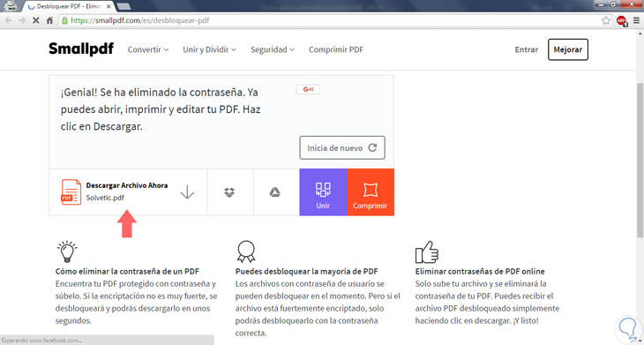Screen dimensions: 644x345
Task: Go to Comprimir PDF page
Action: 336,49
